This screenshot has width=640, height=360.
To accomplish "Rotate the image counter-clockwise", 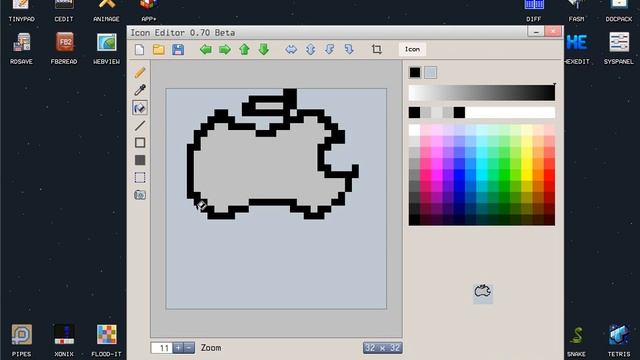I will pos(330,50).
